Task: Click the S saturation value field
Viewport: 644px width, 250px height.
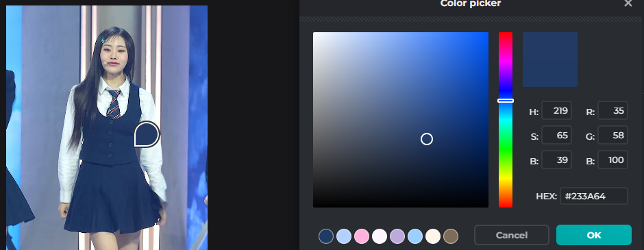Action: tap(556, 135)
